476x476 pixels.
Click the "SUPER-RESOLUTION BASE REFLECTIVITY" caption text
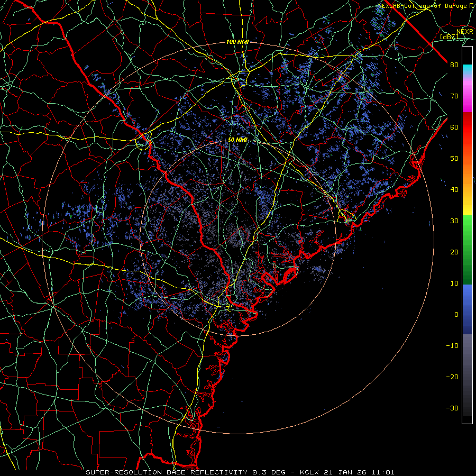tap(167, 472)
